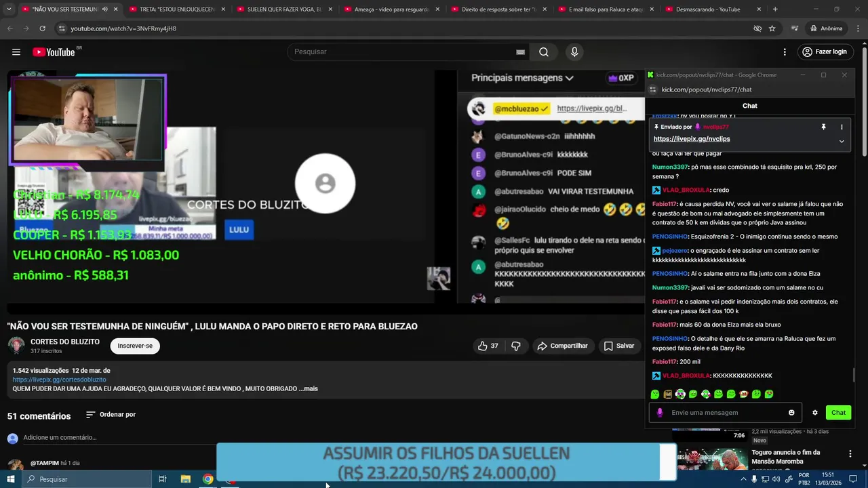Open YouTube settings three-dot menu in header
868x488 pixels.
[x=785, y=52]
